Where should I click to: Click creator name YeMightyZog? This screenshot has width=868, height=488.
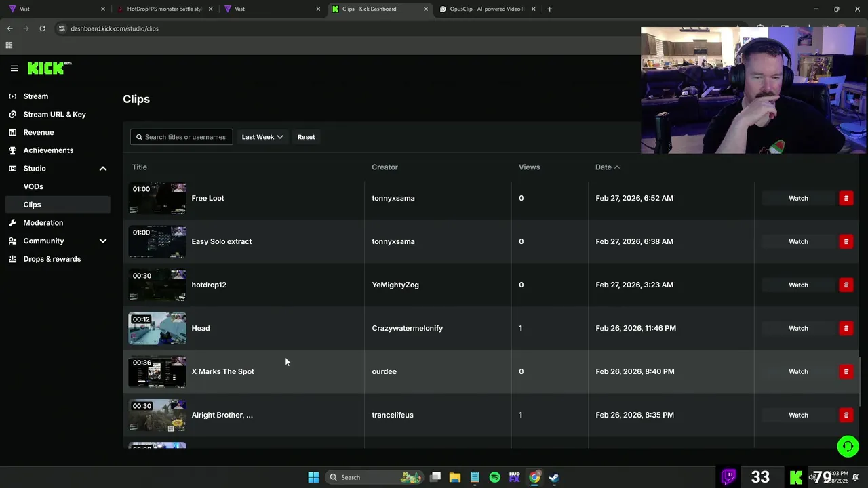click(395, 285)
